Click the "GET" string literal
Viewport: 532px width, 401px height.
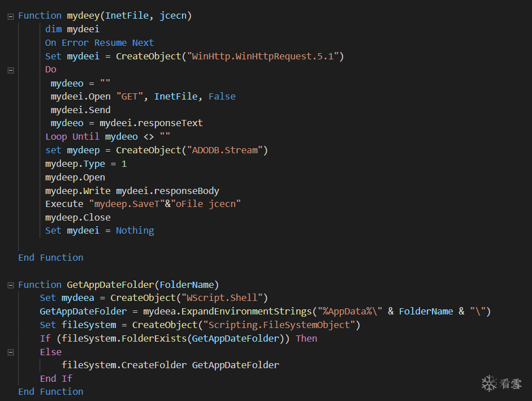(129, 96)
